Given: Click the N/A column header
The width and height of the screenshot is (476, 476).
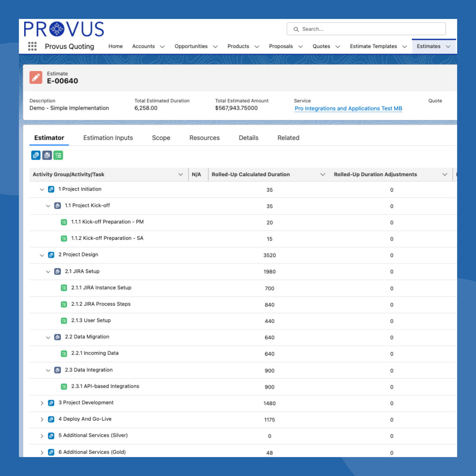Looking at the screenshot, I should coord(196,175).
